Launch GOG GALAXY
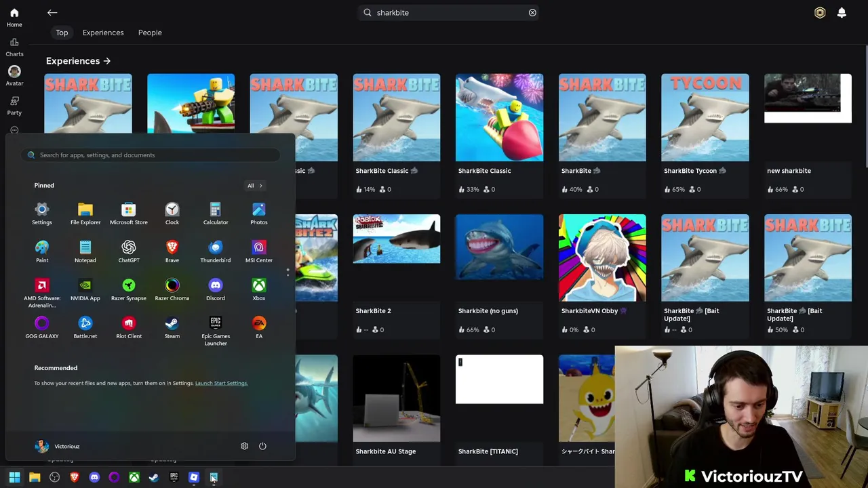This screenshot has width=868, height=488. click(42, 327)
